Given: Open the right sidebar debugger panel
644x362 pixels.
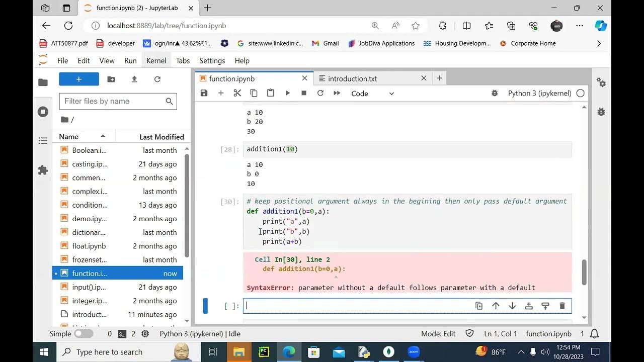Looking at the screenshot, I should point(601,112).
